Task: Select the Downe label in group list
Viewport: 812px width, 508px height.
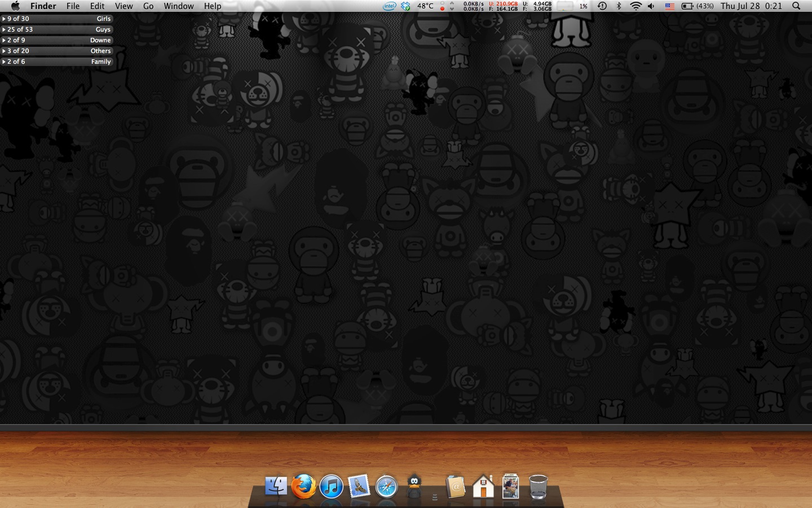Action: click(100, 40)
